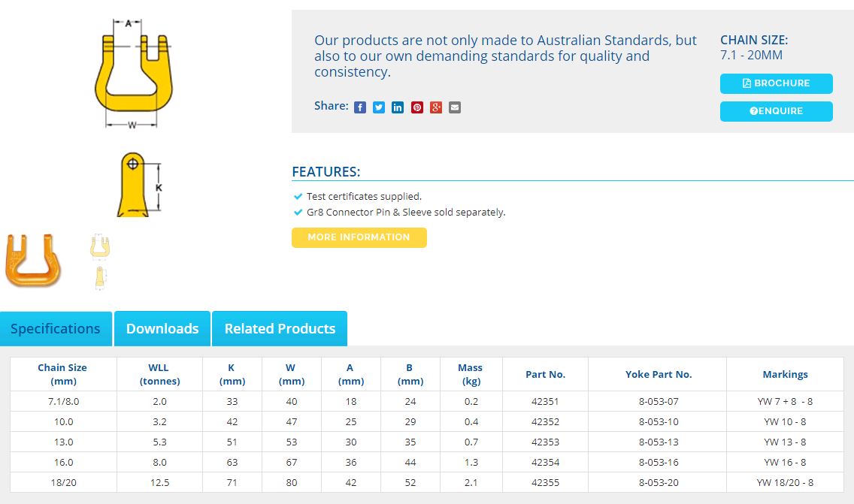Share by email envelope icon
Viewport: 854px width, 504px height.
point(455,107)
